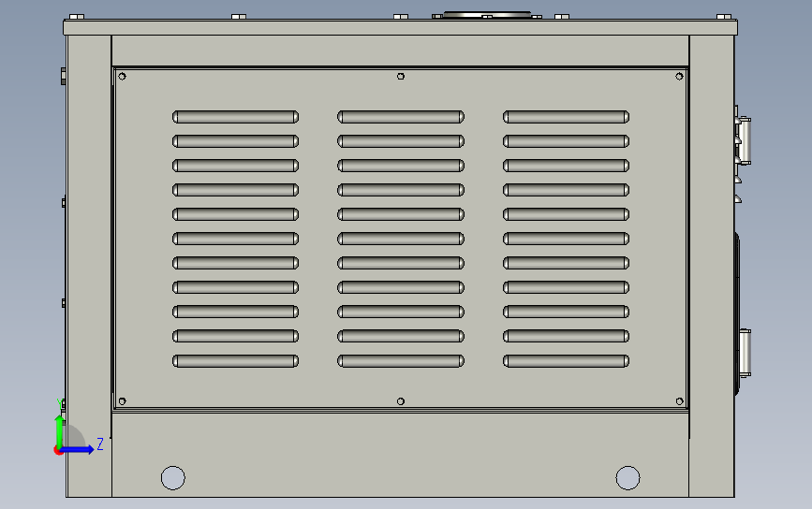Select the topmost louver slot in the middle column
This screenshot has height=509, width=812.
pos(401,117)
